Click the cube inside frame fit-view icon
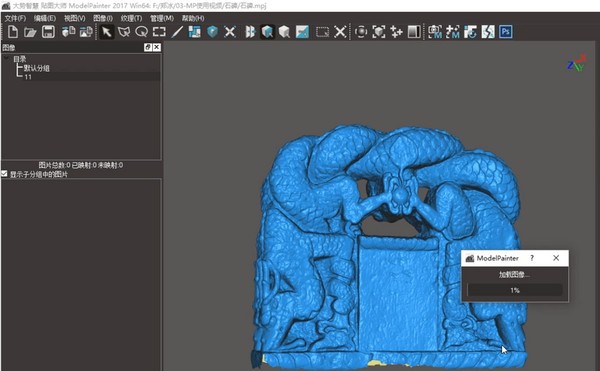 [x=378, y=32]
